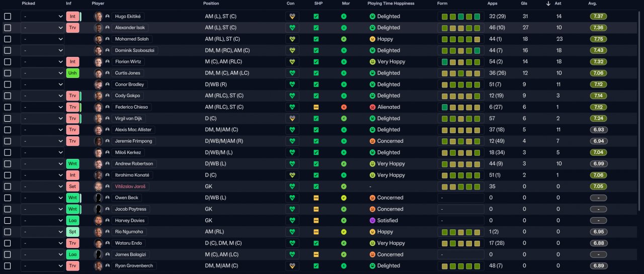Sort by the Ast column header
Viewport: 644px width, 274px height.
point(558,4)
